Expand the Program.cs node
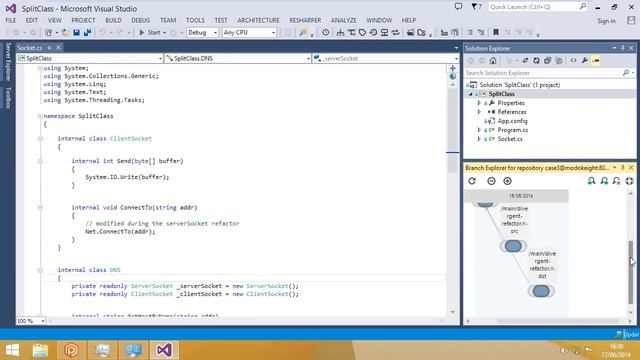Image resolution: width=640 pixels, height=360 pixels. (479, 130)
